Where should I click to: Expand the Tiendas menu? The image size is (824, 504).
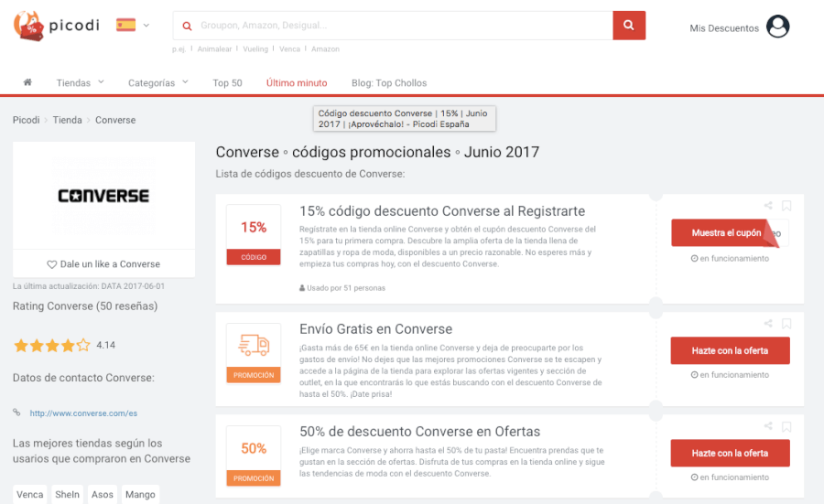(x=80, y=83)
